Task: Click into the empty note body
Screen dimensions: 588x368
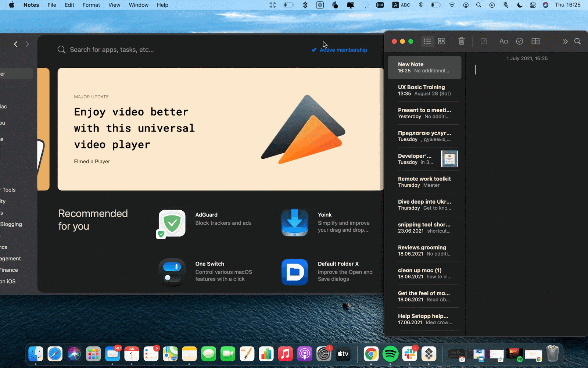Action: (527, 199)
